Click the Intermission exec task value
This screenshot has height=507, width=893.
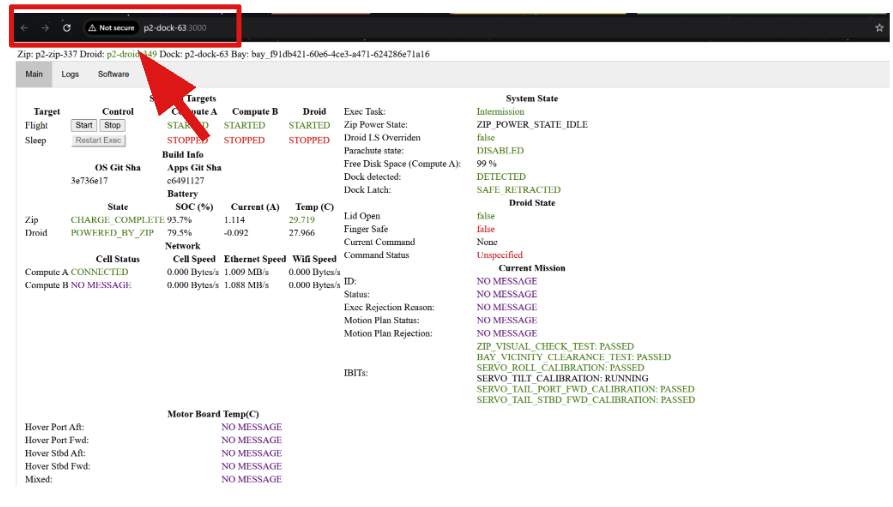click(500, 112)
